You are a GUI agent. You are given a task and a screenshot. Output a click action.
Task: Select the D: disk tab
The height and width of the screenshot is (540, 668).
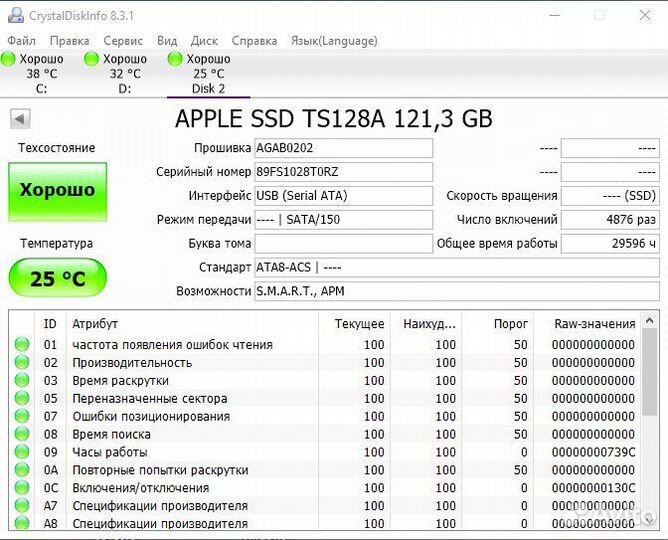[x=125, y=74]
